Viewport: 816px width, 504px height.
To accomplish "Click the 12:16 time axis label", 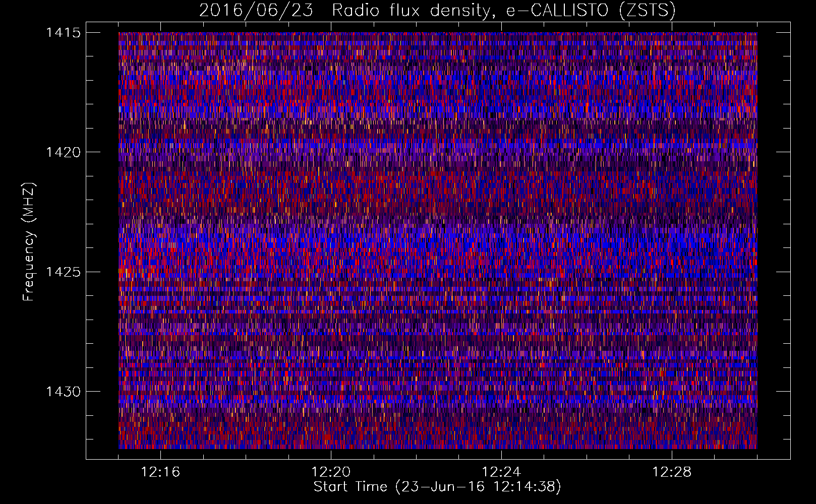I will point(160,472).
